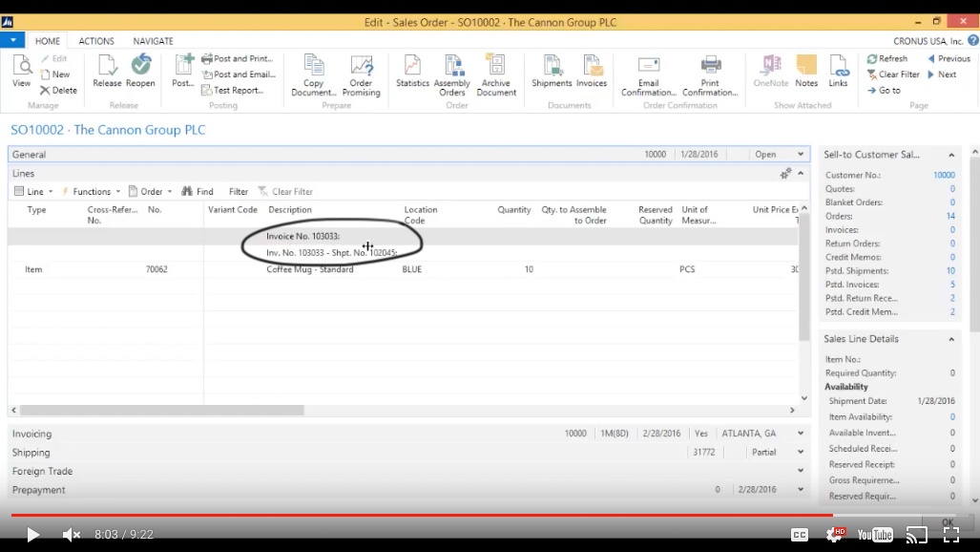This screenshot has width=980, height=552.
Task: Open Lines customize gear icon
Action: pyautogui.click(x=785, y=174)
